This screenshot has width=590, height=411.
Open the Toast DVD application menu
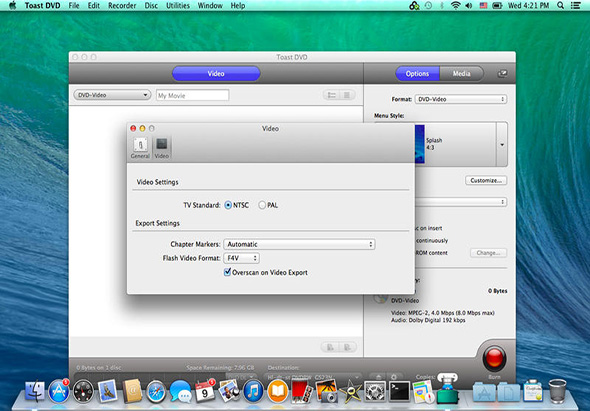[x=43, y=6]
